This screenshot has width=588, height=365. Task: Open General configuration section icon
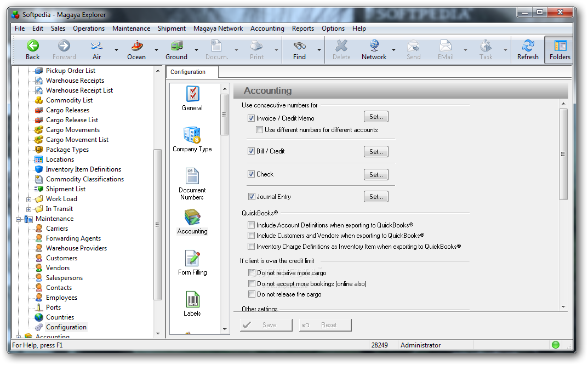(192, 94)
